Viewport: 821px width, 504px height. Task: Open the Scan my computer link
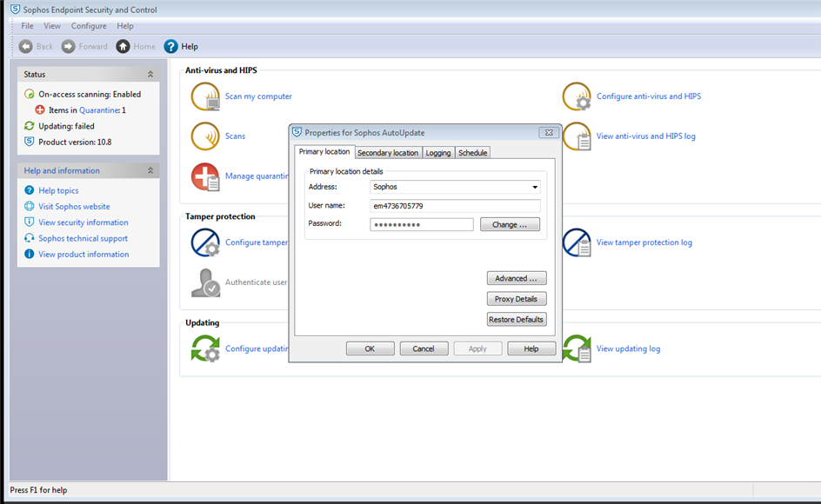point(258,96)
